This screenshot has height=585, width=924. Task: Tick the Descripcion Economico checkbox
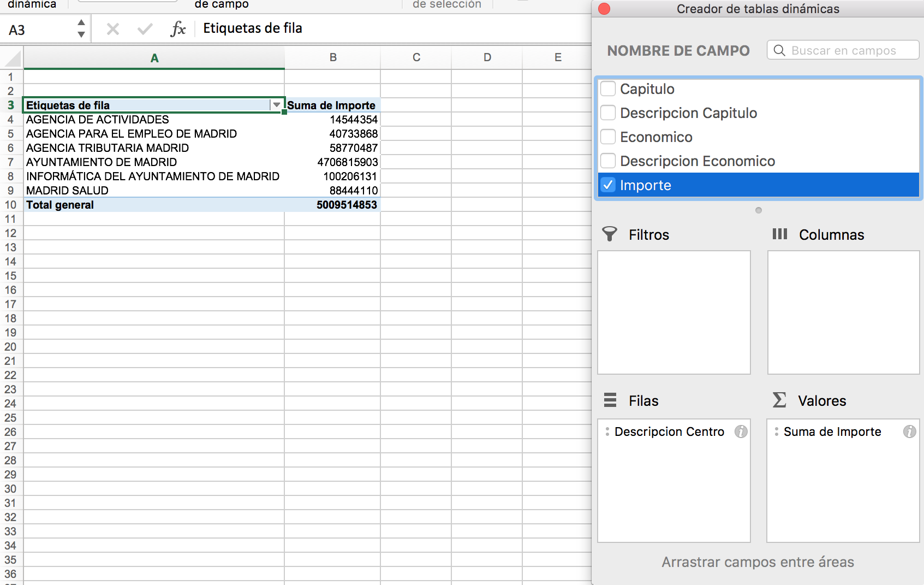[608, 161]
